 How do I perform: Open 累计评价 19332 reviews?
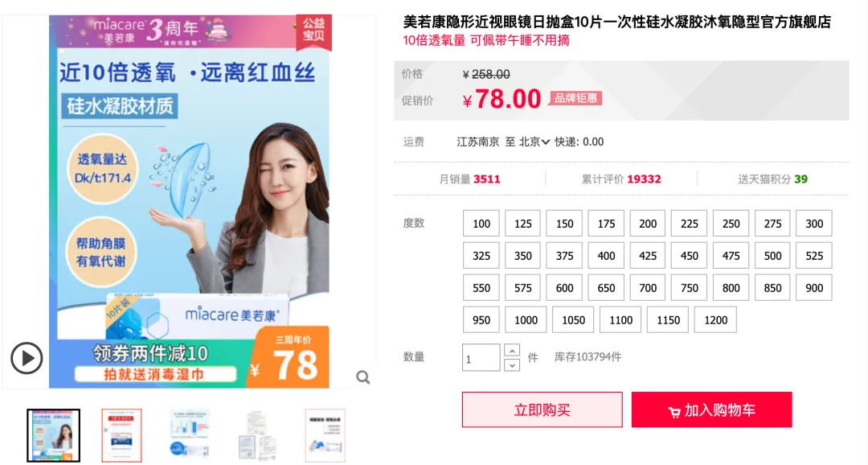[621, 179]
